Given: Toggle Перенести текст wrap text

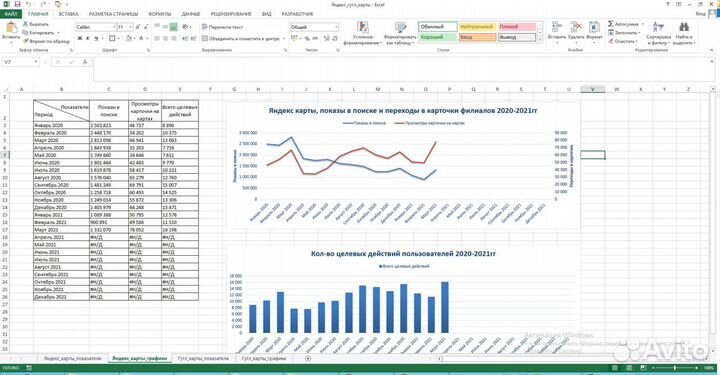Looking at the screenshot, I should (223, 27).
